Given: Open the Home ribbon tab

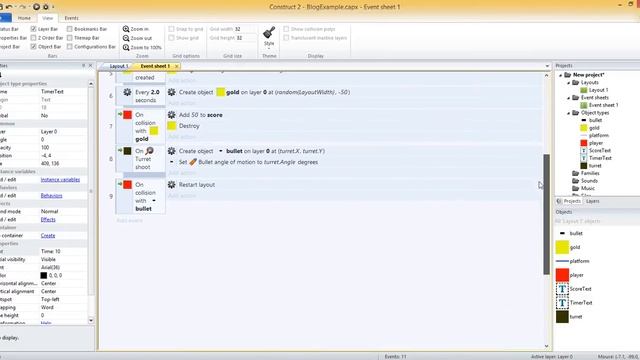Looking at the screenshot, I should coord(24,18).
